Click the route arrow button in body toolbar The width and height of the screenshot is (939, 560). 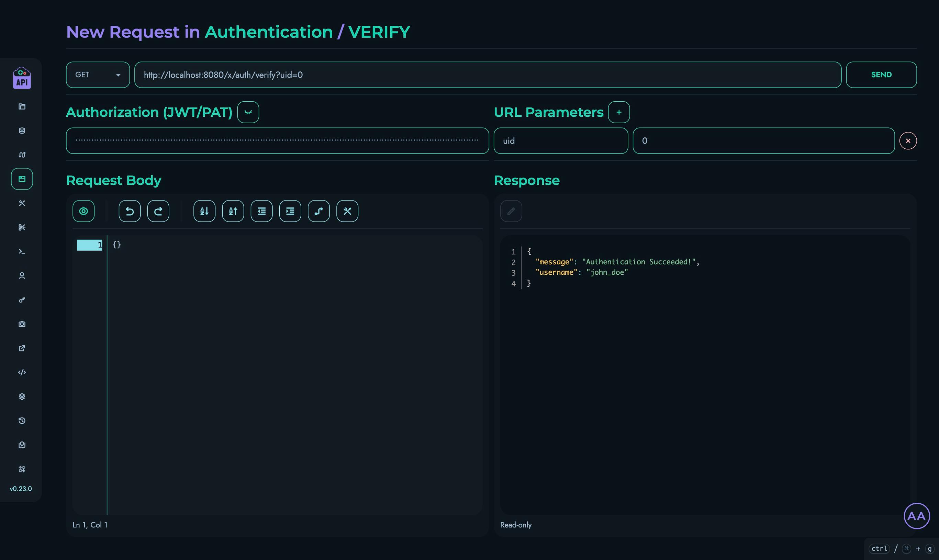pyautogui.click(x=318, y=211)
